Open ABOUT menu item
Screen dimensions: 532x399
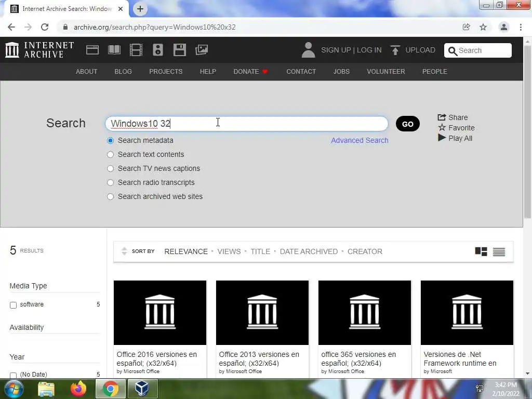pos(87,72)
